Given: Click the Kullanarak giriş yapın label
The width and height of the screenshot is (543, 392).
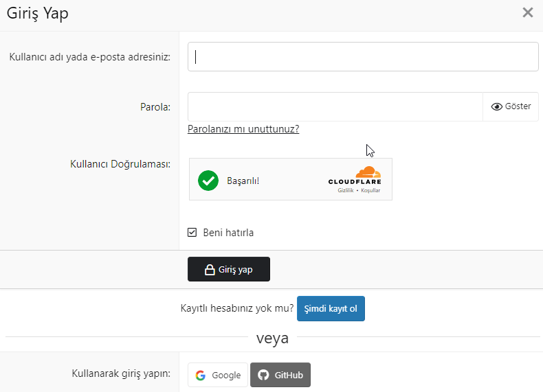Looking at the screenshot, I should click(121, 373).
